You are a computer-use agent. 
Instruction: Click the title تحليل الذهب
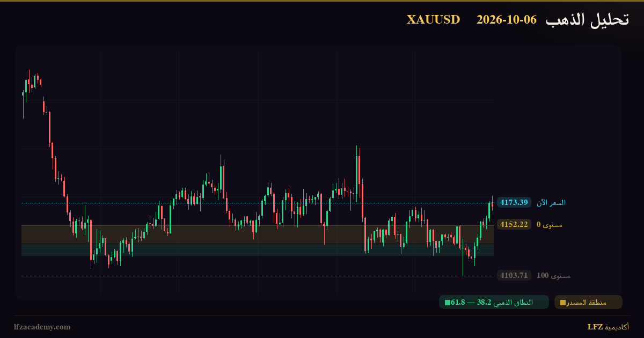coord(587,20)
